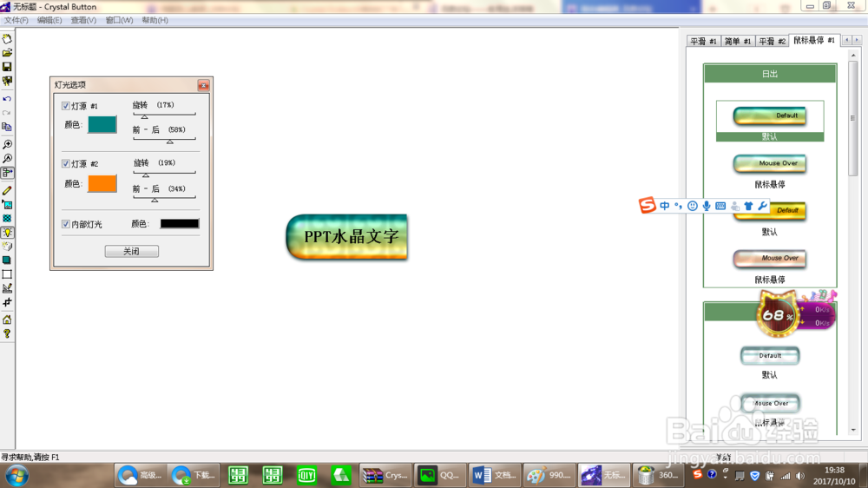This screenshot has height=488, width=868.
Task: Click the Redo arrow icon
Action: tap(7, 113)
